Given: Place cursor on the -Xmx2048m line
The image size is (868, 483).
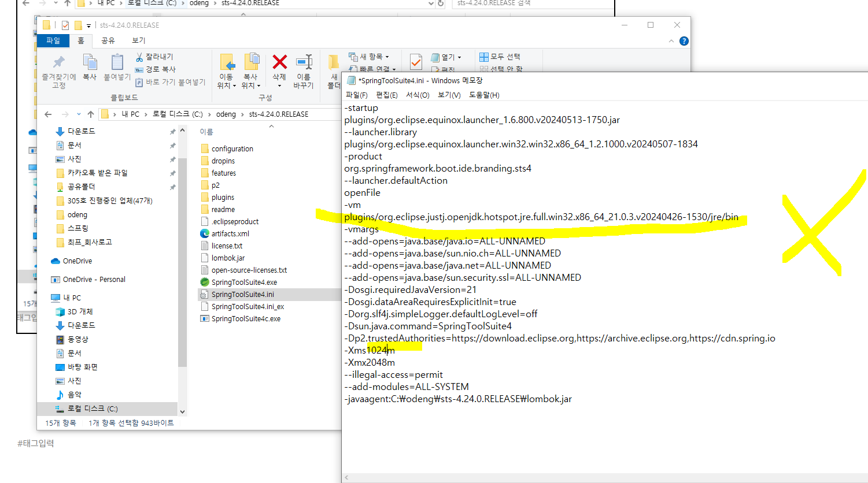Looking at the screenshot, I should [370, 362].
